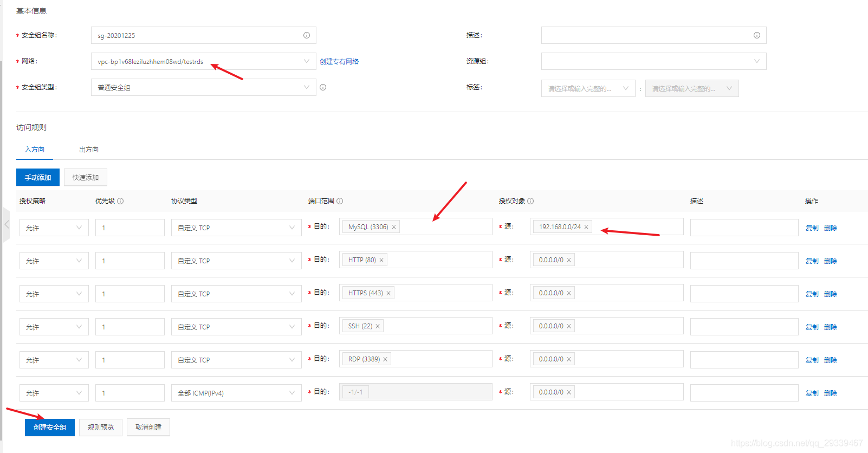Click help icon next to 优先级 header

120,201
